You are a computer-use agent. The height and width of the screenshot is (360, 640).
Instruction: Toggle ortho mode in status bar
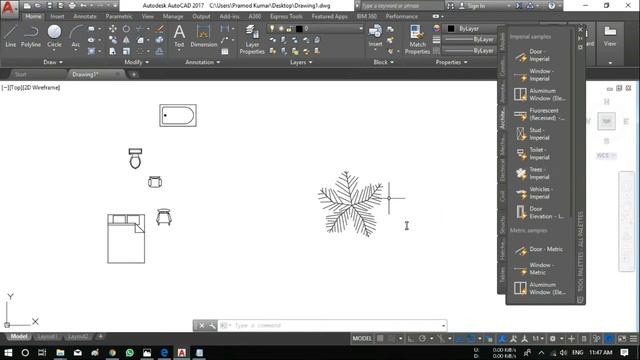[x=410, y=338]
